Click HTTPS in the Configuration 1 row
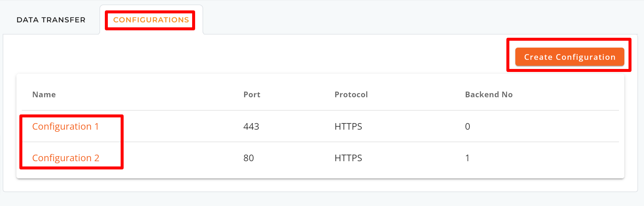This screenshot has width=644, height=206. 348,127
